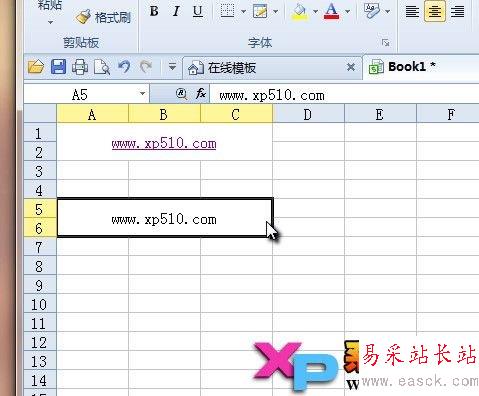Click the draw border pencil icon

click(x=260, y=11)
